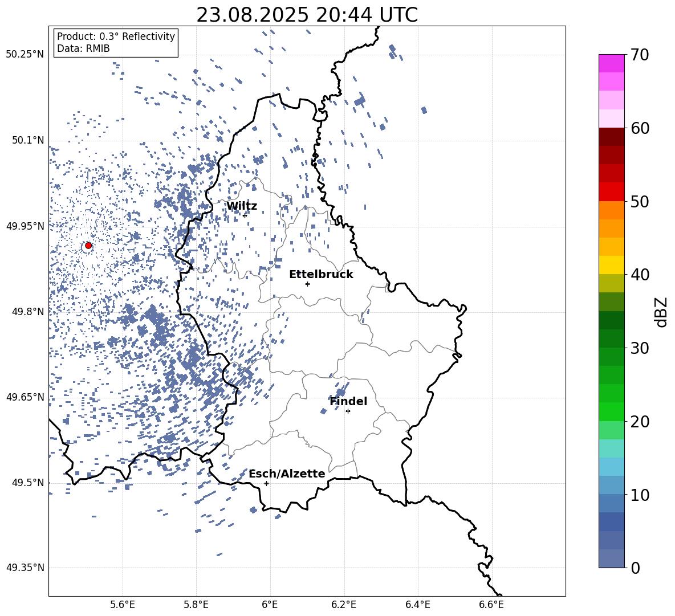Click the colorbar tick label '70'
Image resolution: width=675 pixels, height=616 pixels.
640,55
